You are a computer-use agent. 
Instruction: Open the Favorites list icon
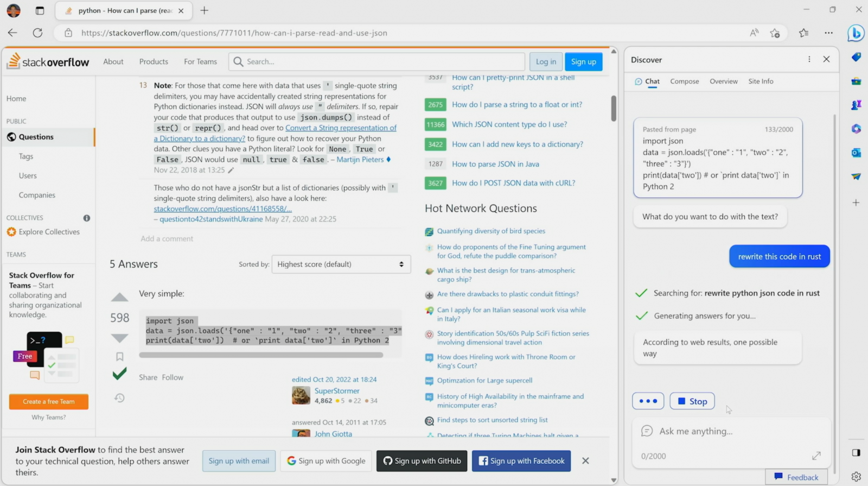(x=804, y=33)
